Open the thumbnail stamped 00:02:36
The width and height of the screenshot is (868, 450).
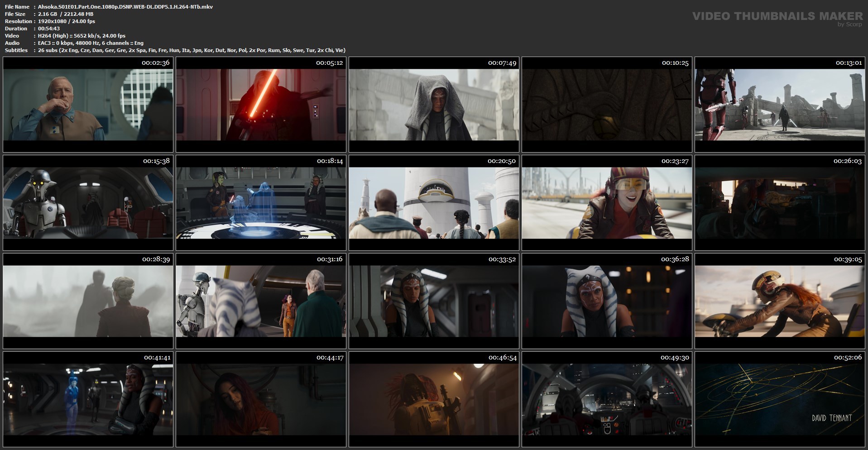[88, 105]
